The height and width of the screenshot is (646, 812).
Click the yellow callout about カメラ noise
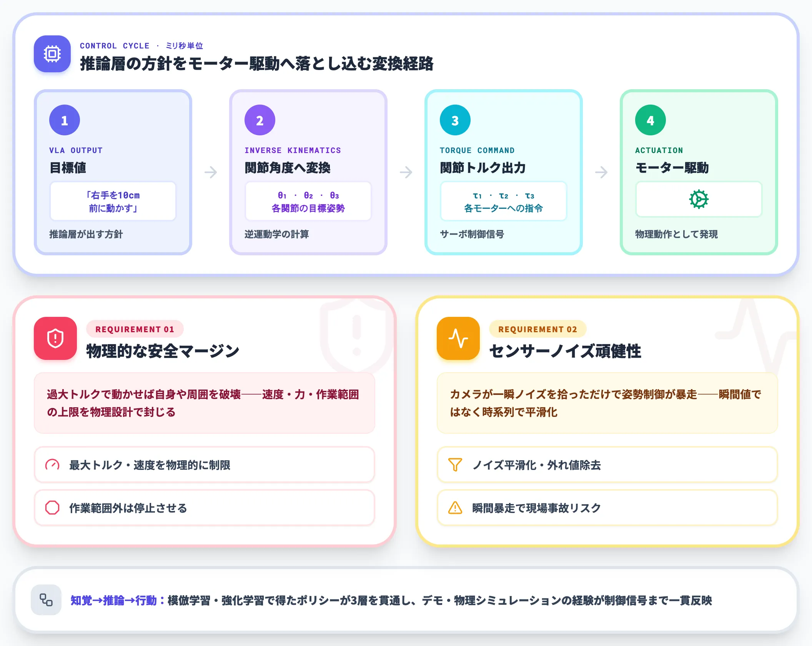(x=607, y=403)
